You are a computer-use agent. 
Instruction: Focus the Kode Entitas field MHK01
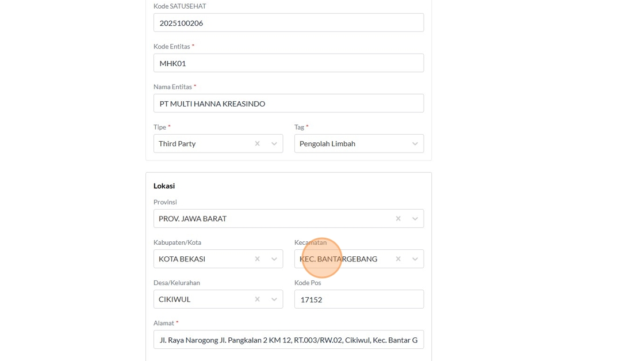tap(288, 63)
